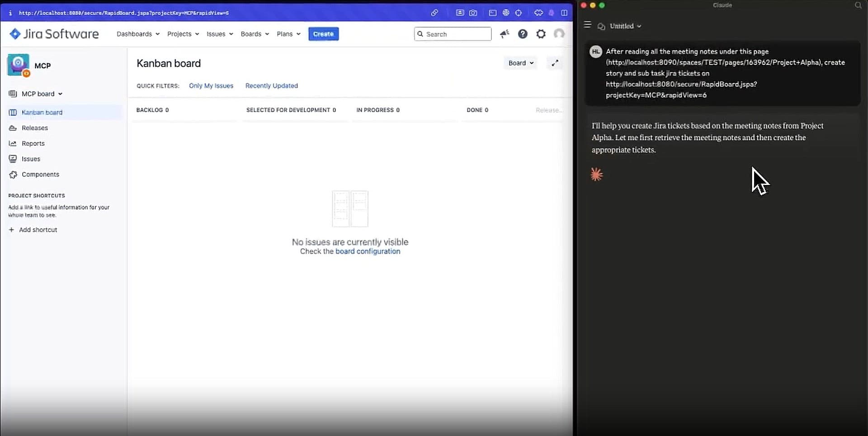Click the MCP project avatar

point(18,65)
